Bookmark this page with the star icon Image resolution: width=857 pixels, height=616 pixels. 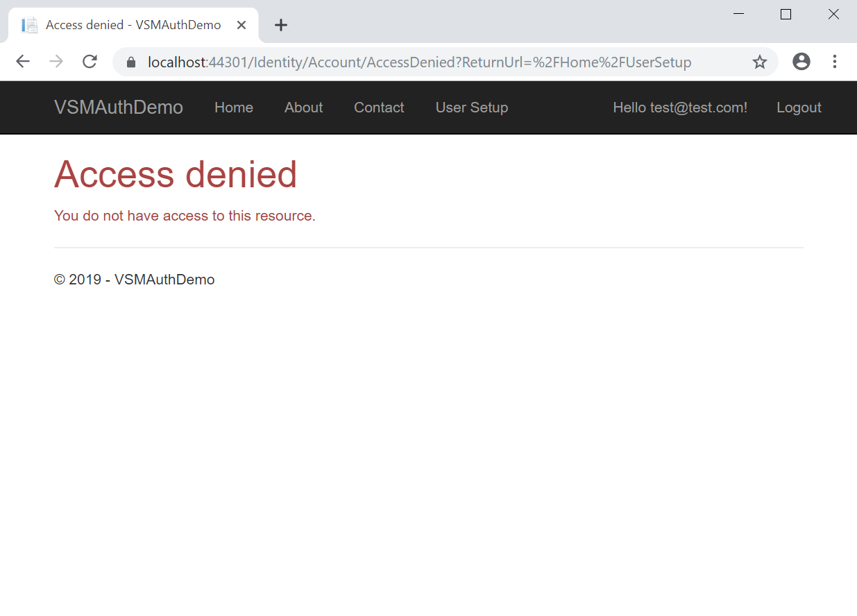(x=760, y=62)
